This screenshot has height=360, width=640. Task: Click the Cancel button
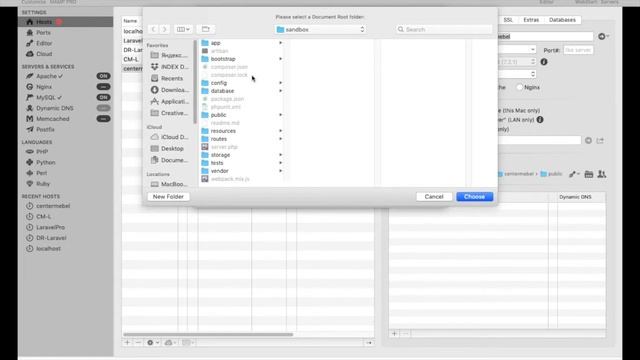434,197
